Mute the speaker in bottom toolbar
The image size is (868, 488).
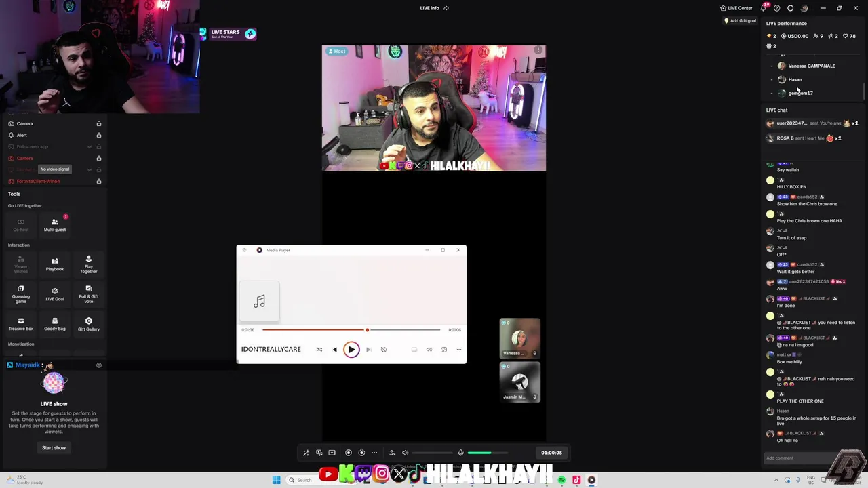405,453
